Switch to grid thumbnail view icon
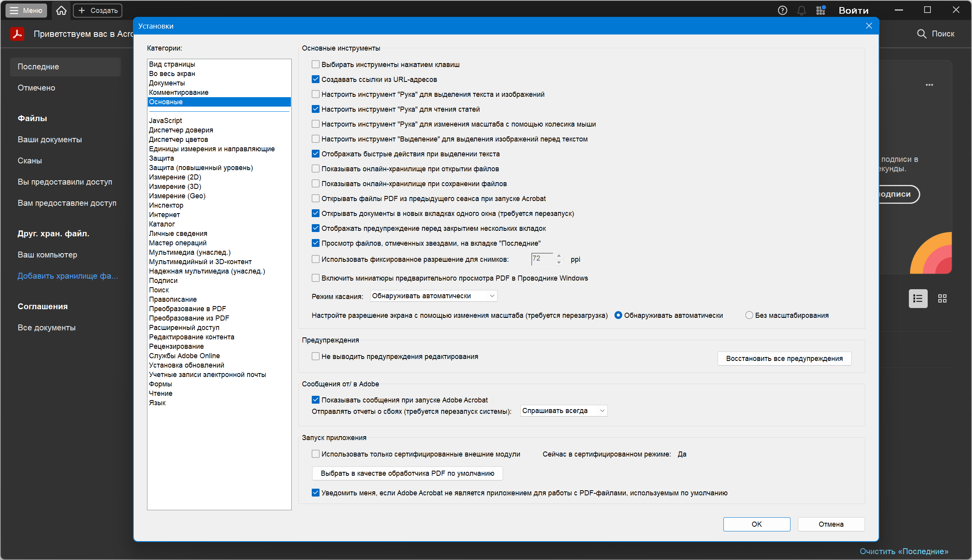This screenshot has width=972, height=560. click(x=942, y=299)
